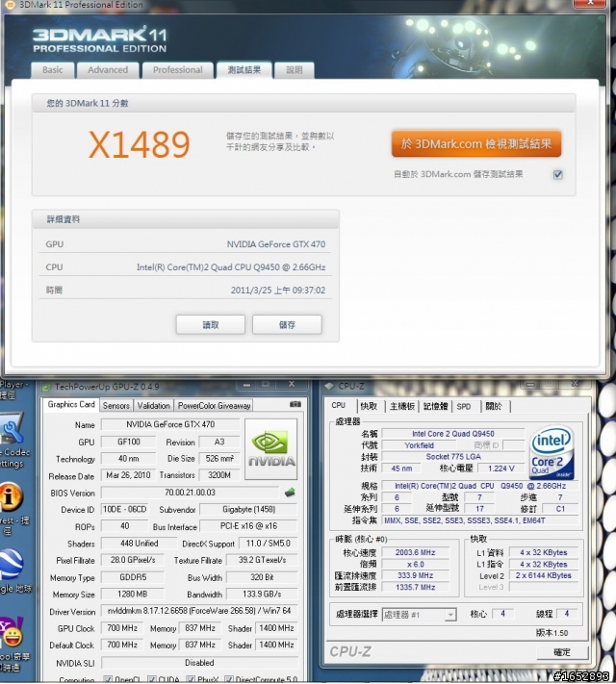Open the 說明 help tab
This screenshot has width=616, height=684.
click(295, 70)
